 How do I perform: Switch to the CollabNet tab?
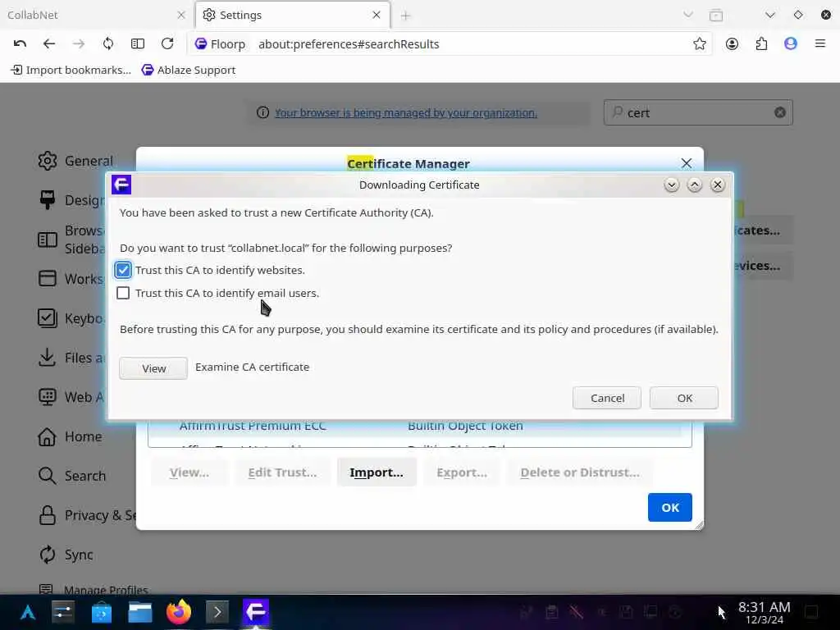click(97, 15)
